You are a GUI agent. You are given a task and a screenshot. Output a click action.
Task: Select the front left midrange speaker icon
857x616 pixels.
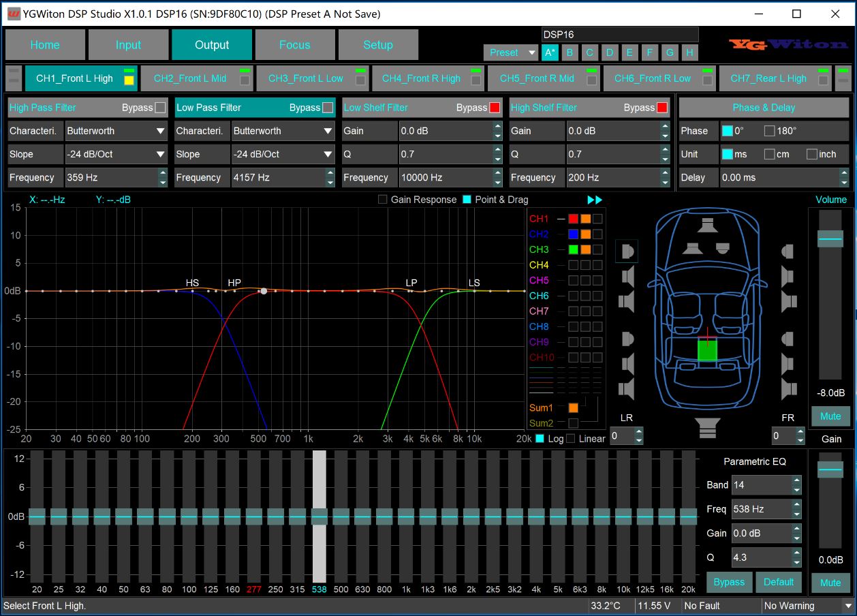point(627,276)
